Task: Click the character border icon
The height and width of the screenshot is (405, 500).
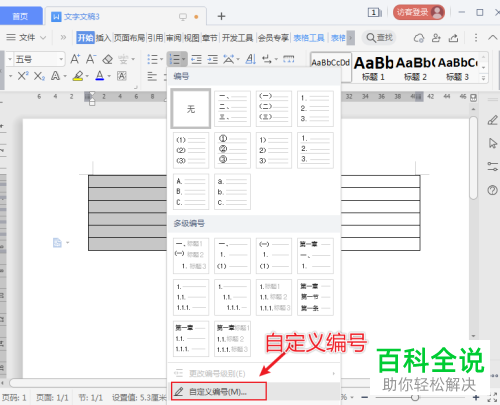Action: coord(121,76)
